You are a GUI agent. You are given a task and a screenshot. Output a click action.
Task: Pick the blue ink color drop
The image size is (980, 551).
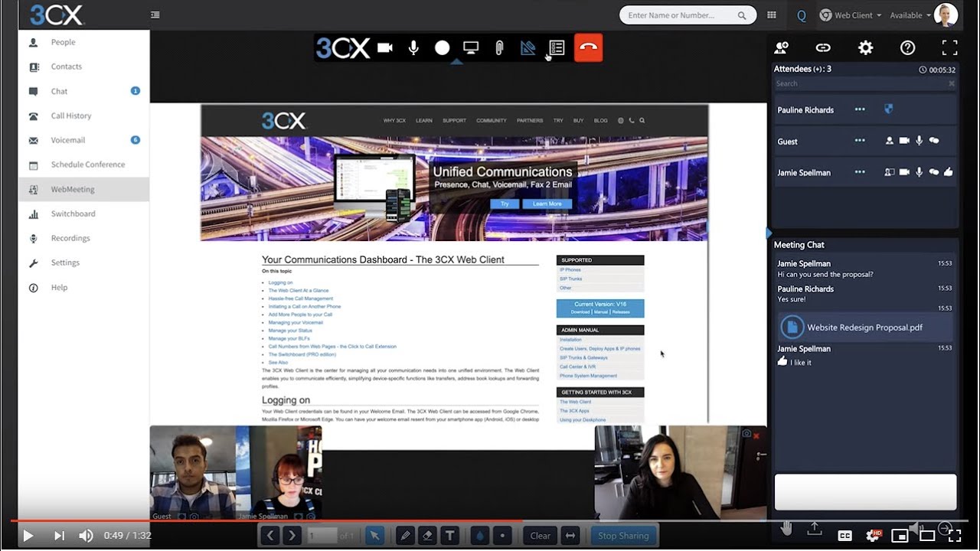point(479,536)
